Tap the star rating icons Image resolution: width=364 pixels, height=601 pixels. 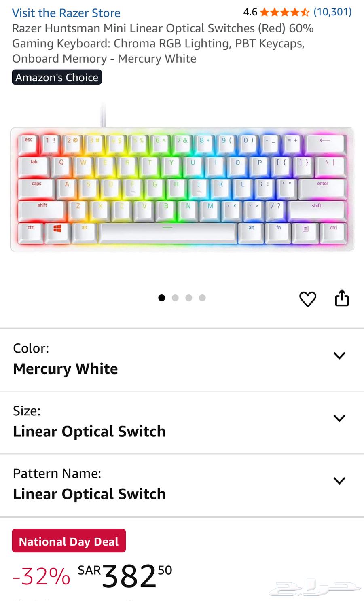click(285, 12)
